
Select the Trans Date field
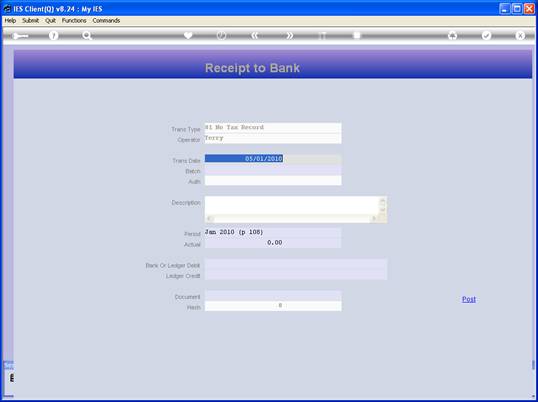(x=273, y=159)
